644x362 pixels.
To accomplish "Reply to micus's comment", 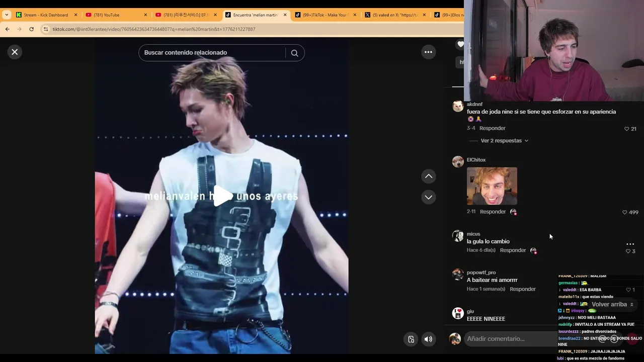I will click(x=513, y=250).
